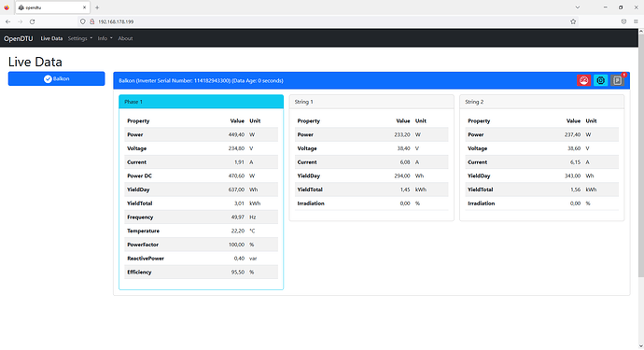Viewport: 644px width, 350px height.
Task: Open the Live Data nav item
Action: (x=51, y=38)
